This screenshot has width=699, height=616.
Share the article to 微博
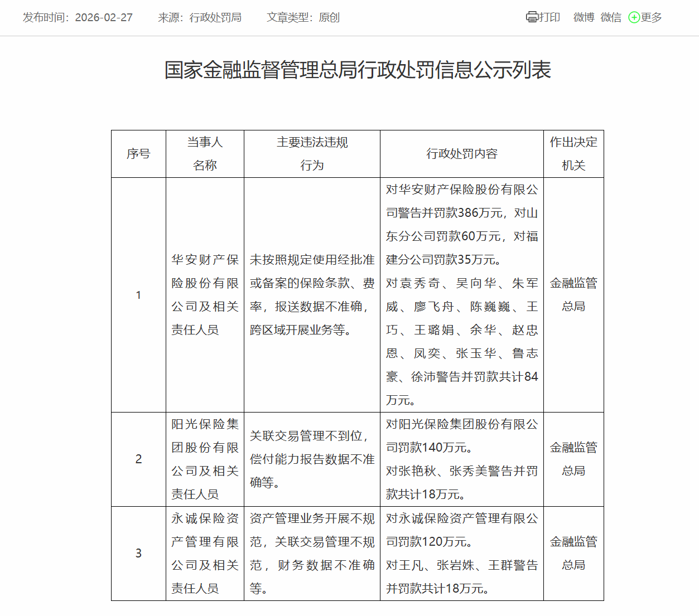point(584,17)
